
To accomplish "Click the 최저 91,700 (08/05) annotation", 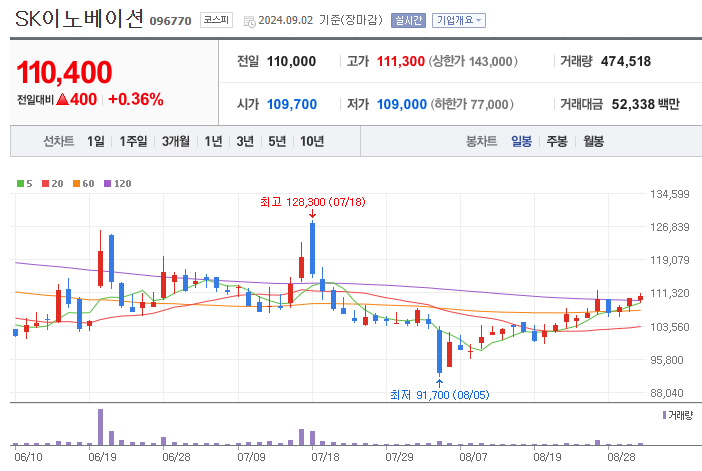I will (x=440, y=395).
